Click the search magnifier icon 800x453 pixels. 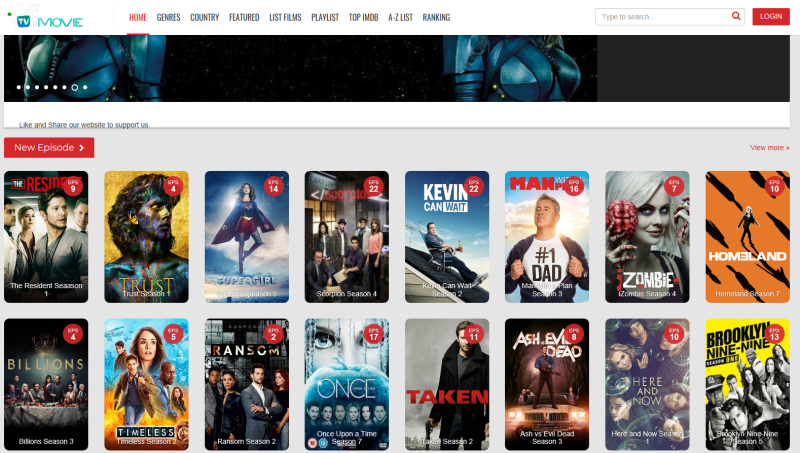pyautogui.click(x=736, y=16)
